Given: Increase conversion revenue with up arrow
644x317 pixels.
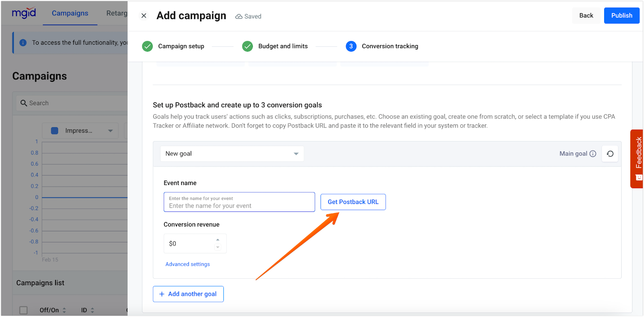Looking at the screenshot, I should click(218, 240).
